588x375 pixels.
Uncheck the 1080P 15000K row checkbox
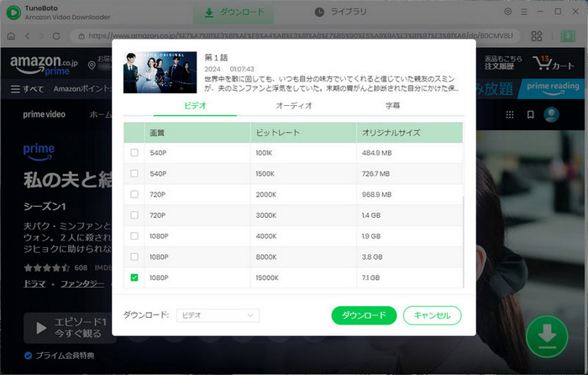tap(134, 277)
